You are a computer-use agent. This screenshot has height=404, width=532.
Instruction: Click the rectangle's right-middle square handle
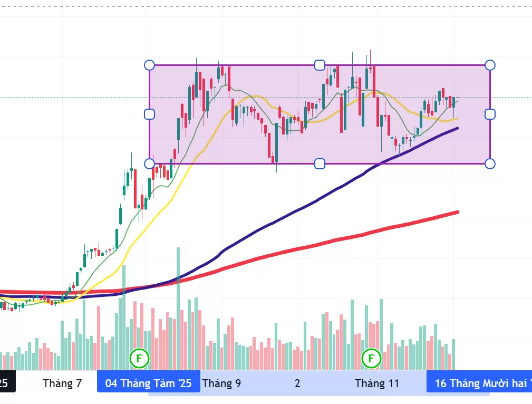tap(490, 114)
